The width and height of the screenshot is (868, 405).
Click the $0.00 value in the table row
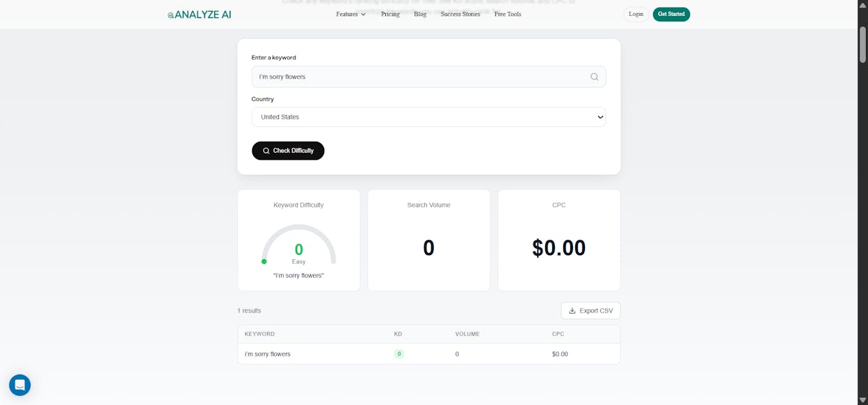click(x=560, y=354)
